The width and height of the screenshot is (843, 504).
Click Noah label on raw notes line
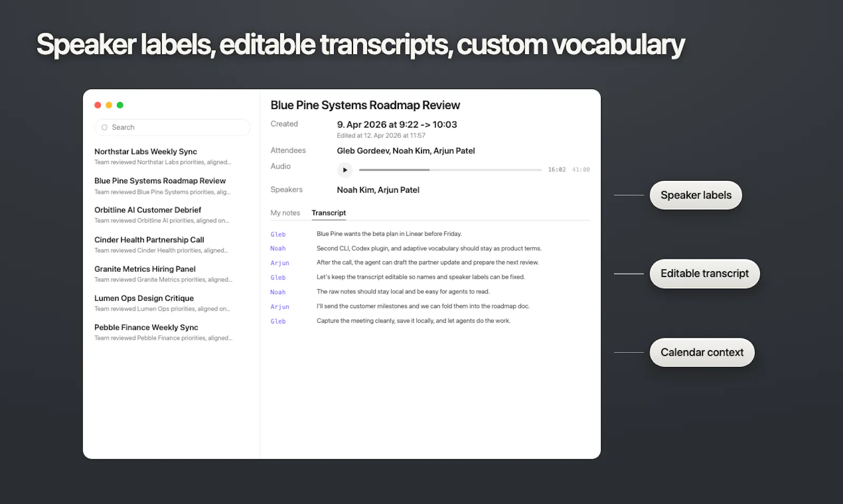(278, 292)
